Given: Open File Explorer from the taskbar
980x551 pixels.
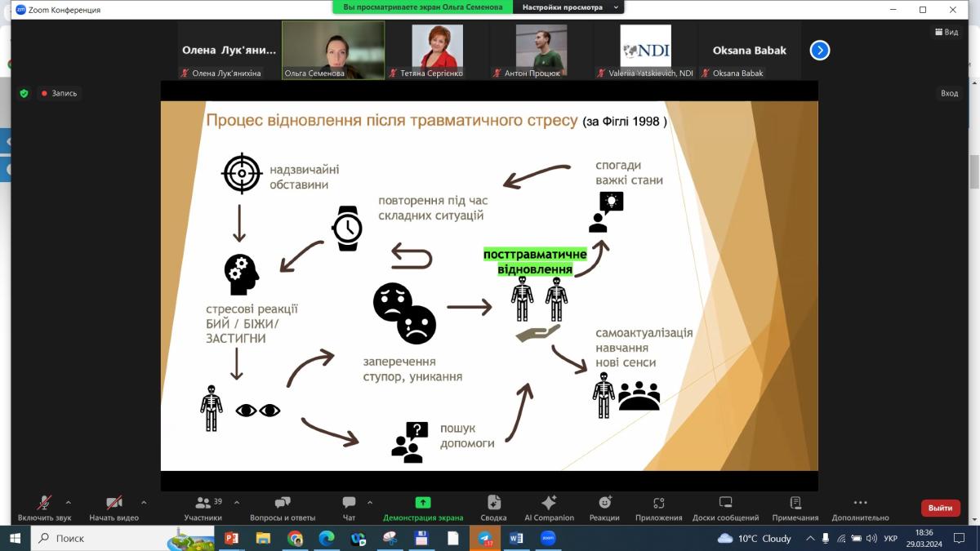Looking at the screenshot, I should coord(263,538).
